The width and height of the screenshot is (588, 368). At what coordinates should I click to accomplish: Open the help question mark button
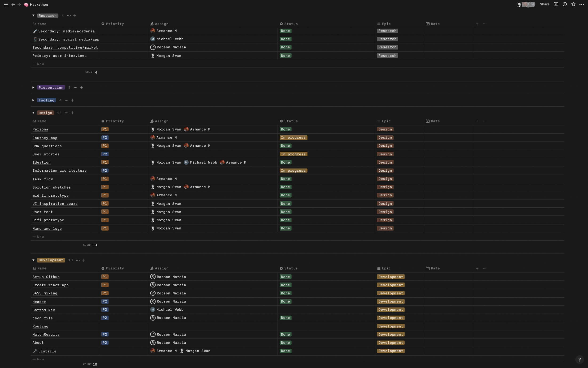click(580, 360)
